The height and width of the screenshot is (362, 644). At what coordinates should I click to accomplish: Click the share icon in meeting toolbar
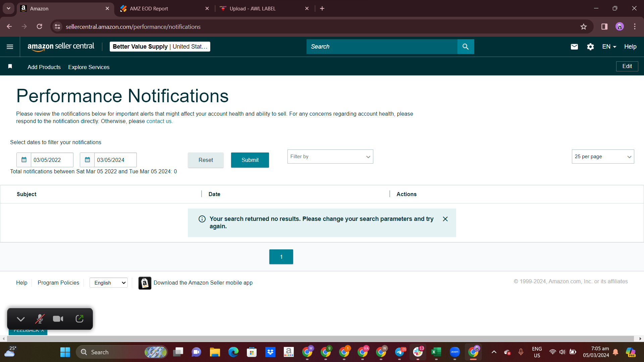click(x=79, y=319)
